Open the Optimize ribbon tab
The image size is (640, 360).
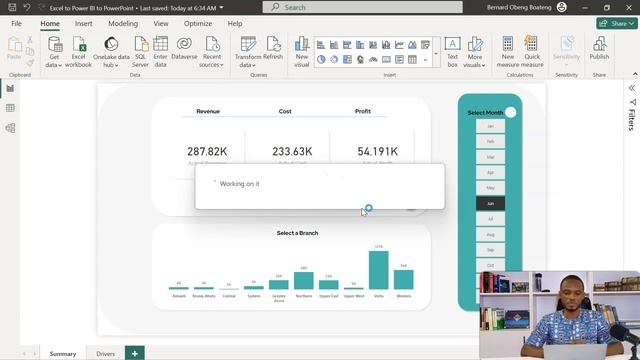pos(198,24)
